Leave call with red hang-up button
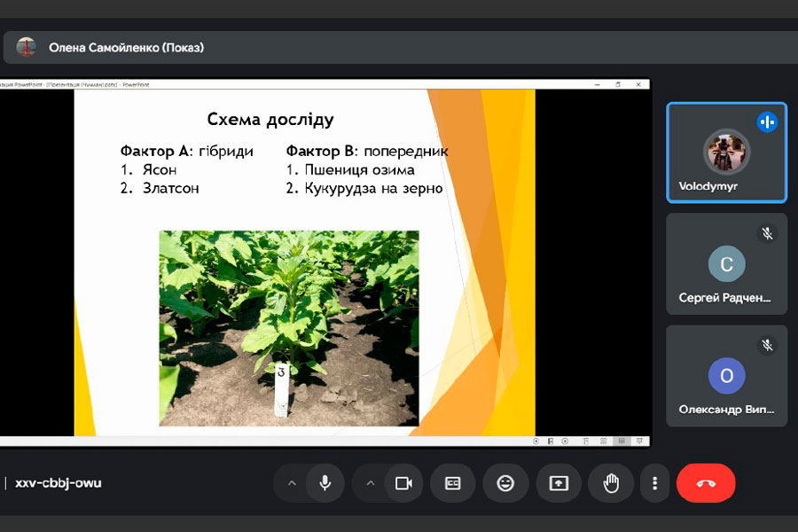Screen dimensions: 798x532 point(706,483)
